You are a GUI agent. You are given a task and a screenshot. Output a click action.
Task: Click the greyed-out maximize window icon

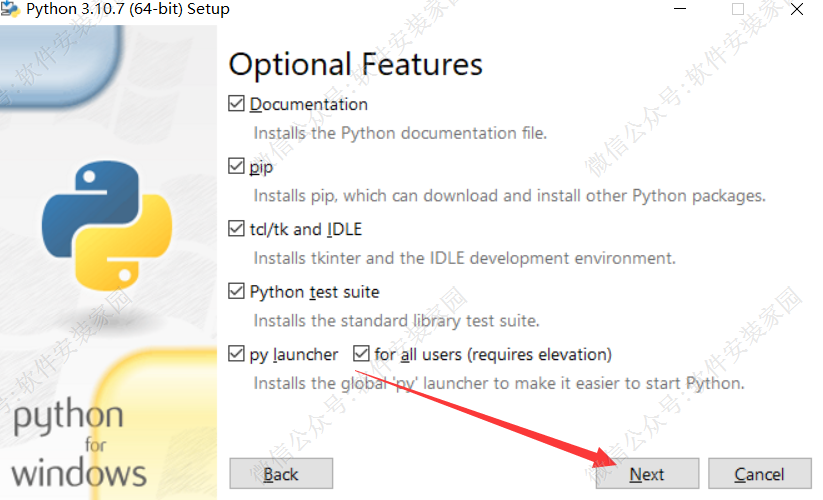(x=738, y=9)
